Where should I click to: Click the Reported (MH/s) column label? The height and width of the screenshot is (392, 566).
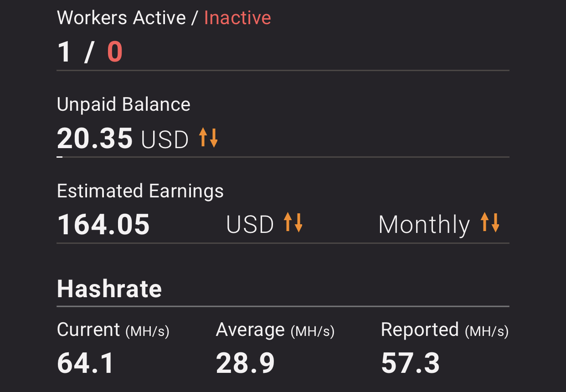coord(445,330)
